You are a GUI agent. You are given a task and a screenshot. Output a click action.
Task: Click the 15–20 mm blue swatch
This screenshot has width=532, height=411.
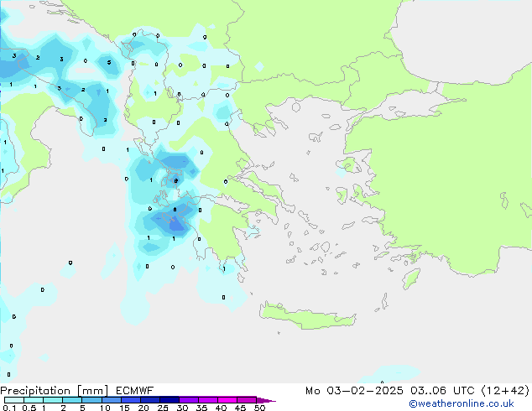(131, 400)
